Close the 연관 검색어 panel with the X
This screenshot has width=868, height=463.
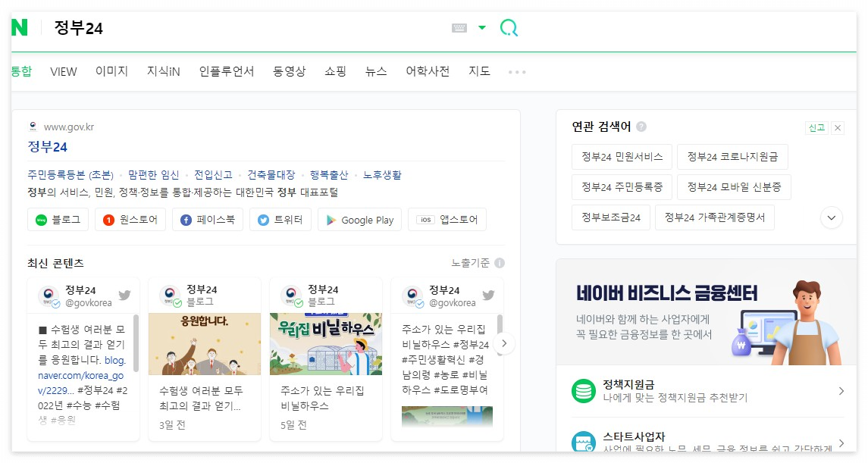pos(837,128)
